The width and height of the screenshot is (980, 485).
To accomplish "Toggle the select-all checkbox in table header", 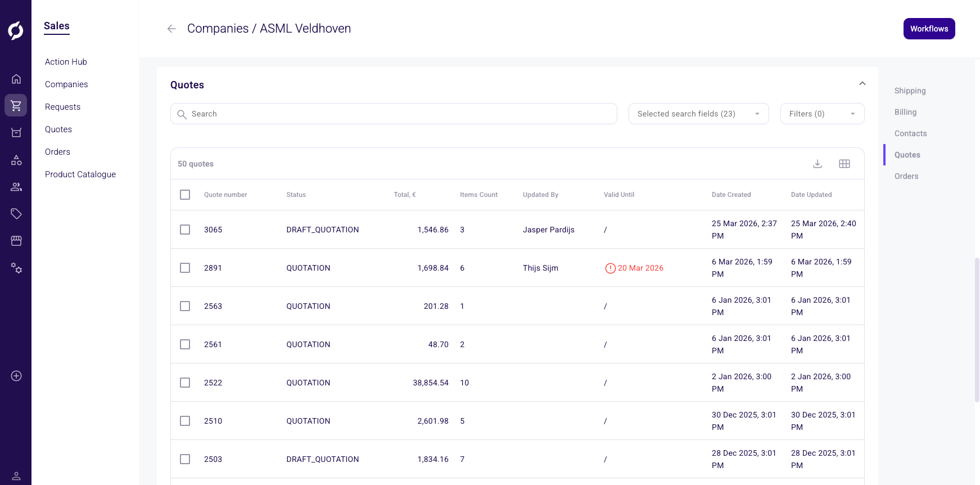I will [x=185, y=195].
